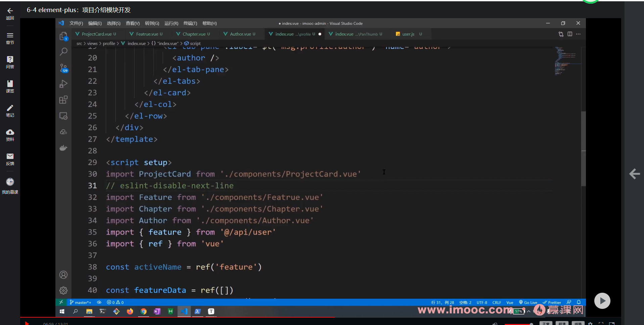Image resolution: width=644 pixels, height=325 pixels.
Task: Open the Run and Debug panel
Action: point(63,84)
